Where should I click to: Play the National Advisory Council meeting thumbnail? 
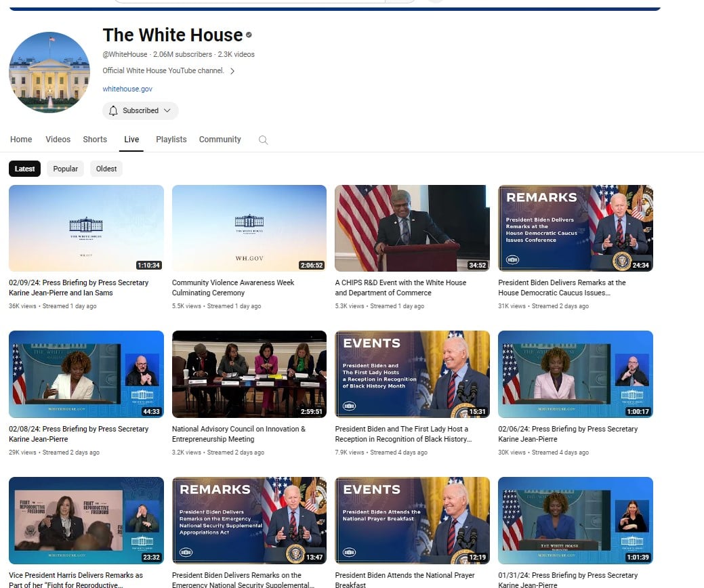pos(249,374)
